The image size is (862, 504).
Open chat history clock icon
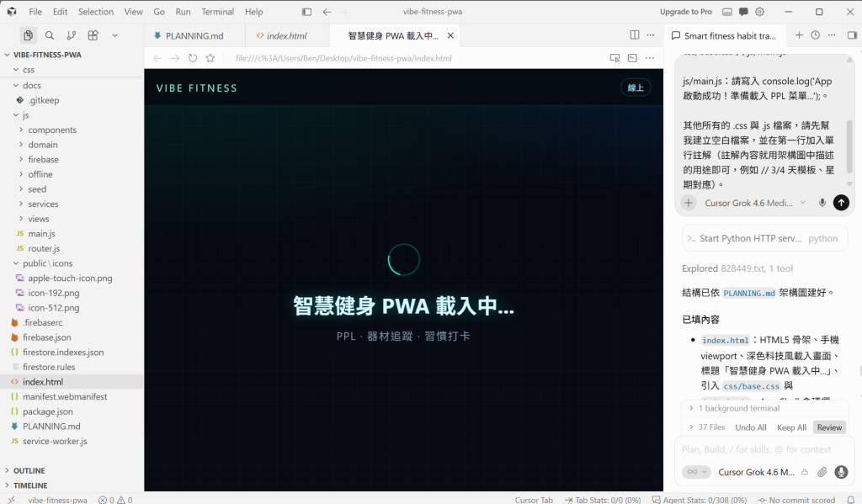point(815,35)
